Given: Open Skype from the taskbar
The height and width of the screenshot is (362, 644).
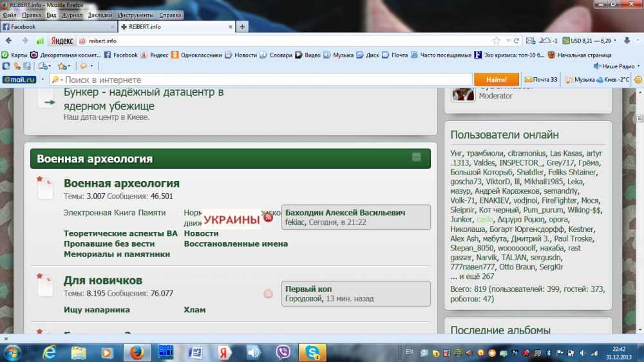Looking at the screenshot, I should (x=312, y=352).
